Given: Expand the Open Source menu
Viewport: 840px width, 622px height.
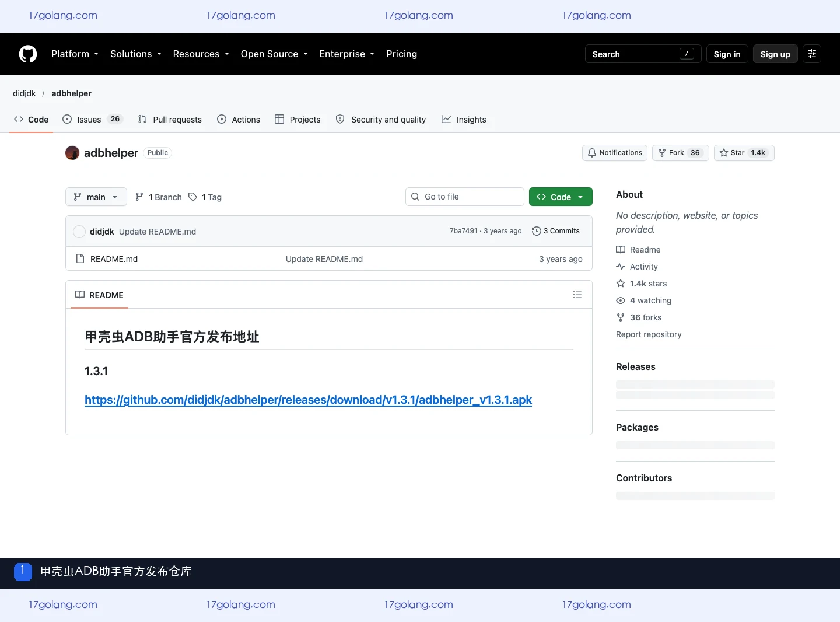Looking at the screenshot, I should tap(274, 54).
